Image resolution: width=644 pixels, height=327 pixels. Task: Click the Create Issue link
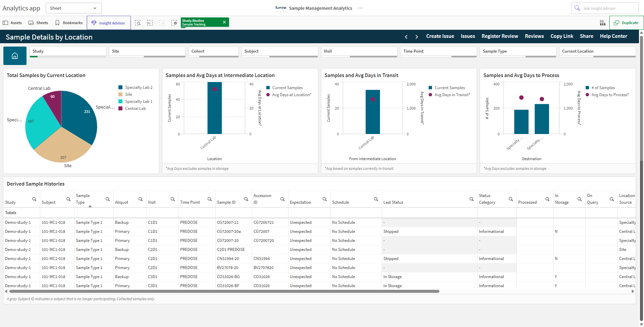tap(440, 36)
